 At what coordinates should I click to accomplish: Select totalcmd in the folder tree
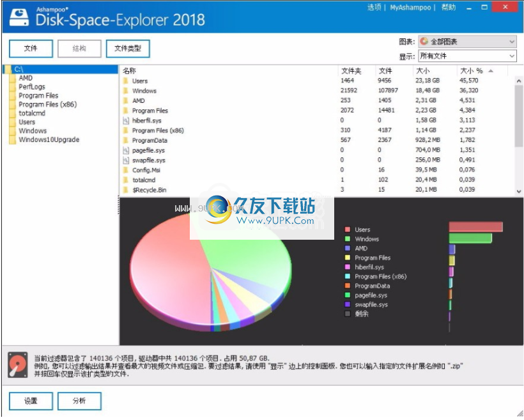[x=32, y=113]
